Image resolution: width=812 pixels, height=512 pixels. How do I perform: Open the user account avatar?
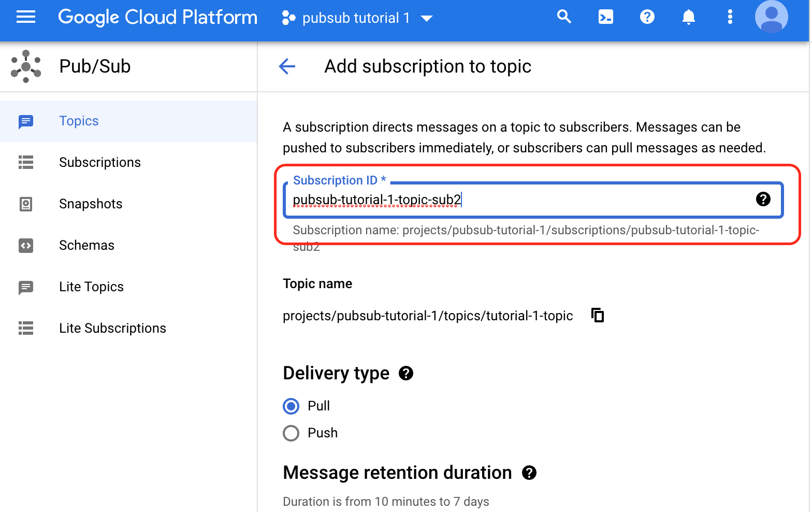[772, 17]
